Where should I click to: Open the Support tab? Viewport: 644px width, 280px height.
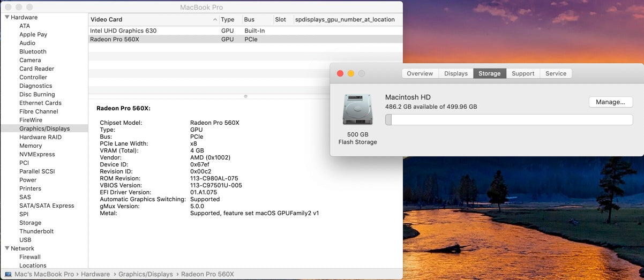click(x=523, y=73)
